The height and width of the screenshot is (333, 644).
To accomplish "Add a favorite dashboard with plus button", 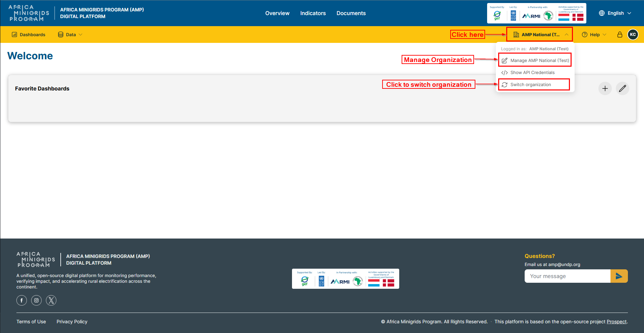I will point(605,88).
